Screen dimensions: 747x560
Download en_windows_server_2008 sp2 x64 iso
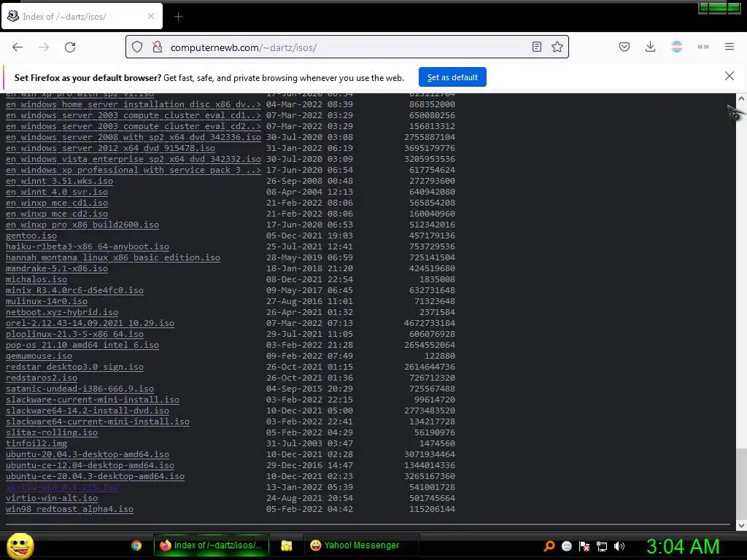coord(133,137)
